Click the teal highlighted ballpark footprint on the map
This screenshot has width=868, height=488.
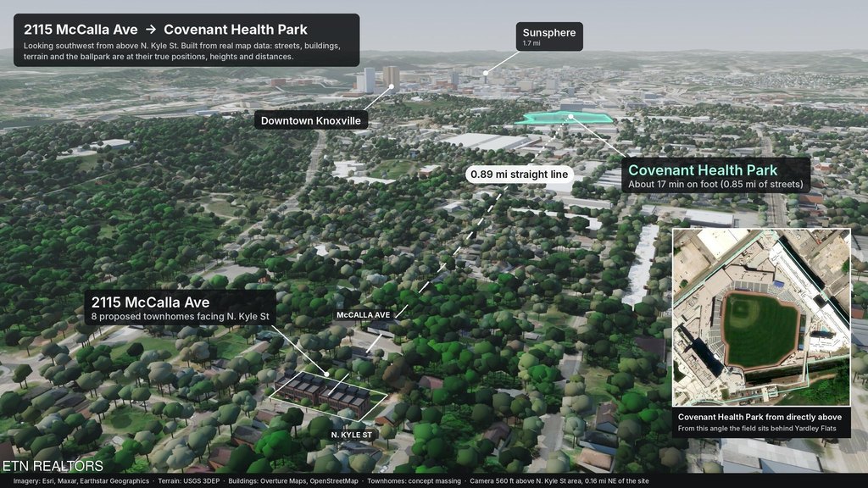pyautogui.click(x=564, y=118)
